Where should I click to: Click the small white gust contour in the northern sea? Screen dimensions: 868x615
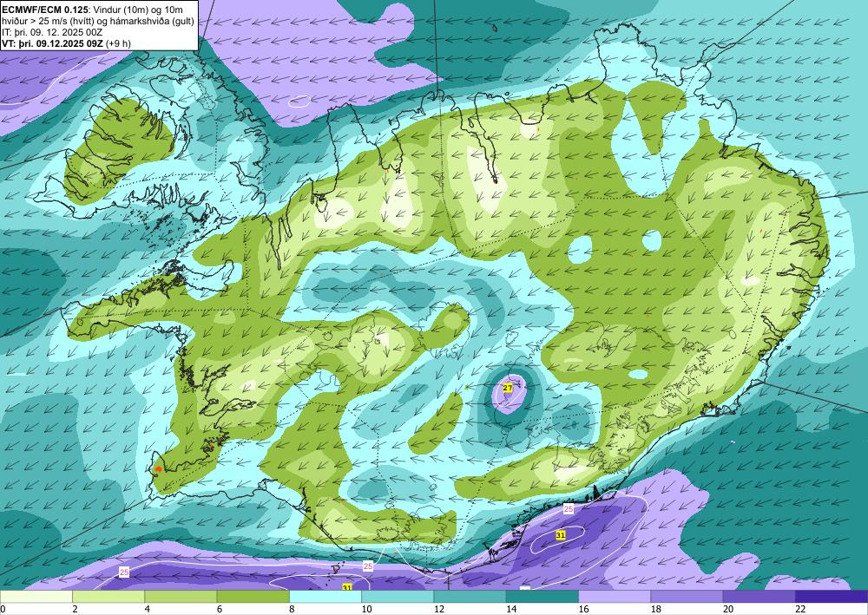(299, 101)
